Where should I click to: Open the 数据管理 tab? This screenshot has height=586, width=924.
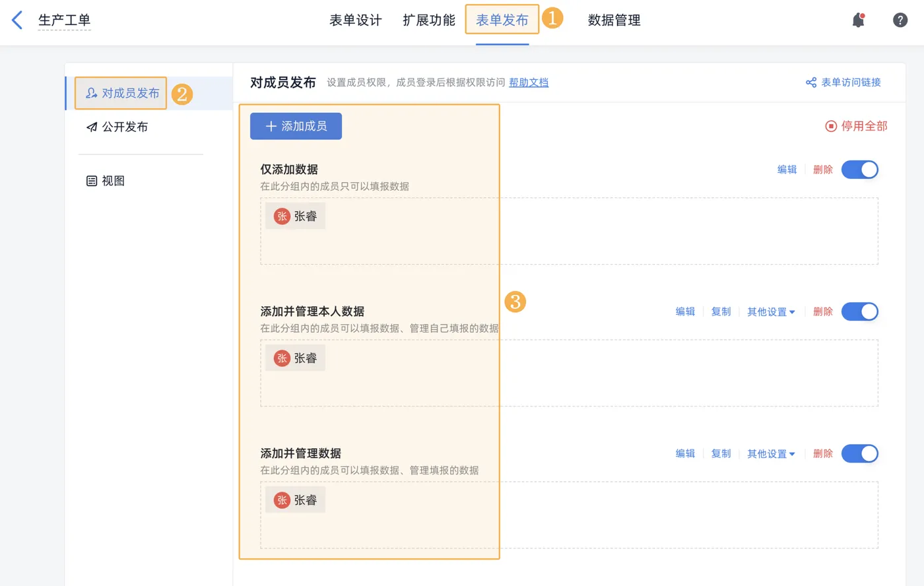(614, 20)
